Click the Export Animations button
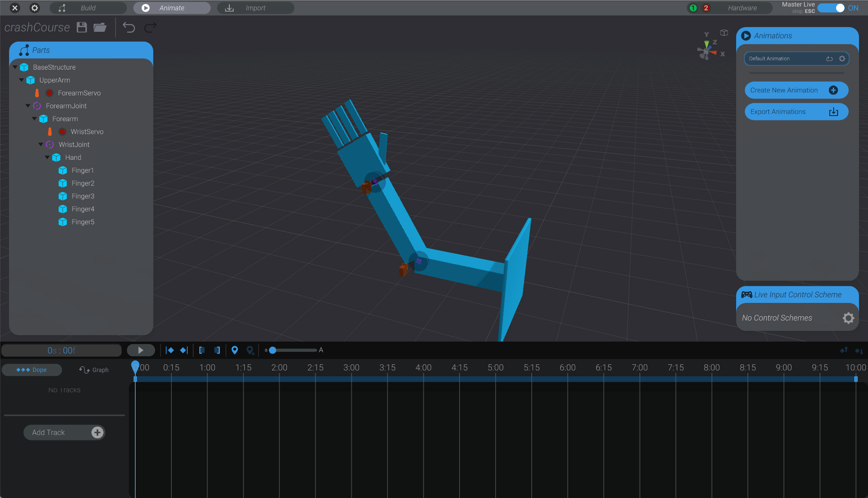This screenshot has height=498, width=868. click(796, 111)
